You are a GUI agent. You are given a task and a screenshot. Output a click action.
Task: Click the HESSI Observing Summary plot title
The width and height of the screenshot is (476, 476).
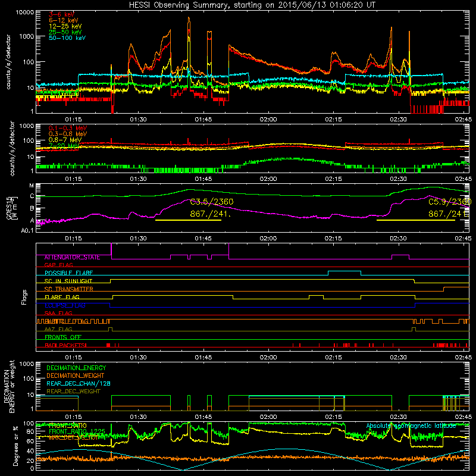click(x=252, y=5)
